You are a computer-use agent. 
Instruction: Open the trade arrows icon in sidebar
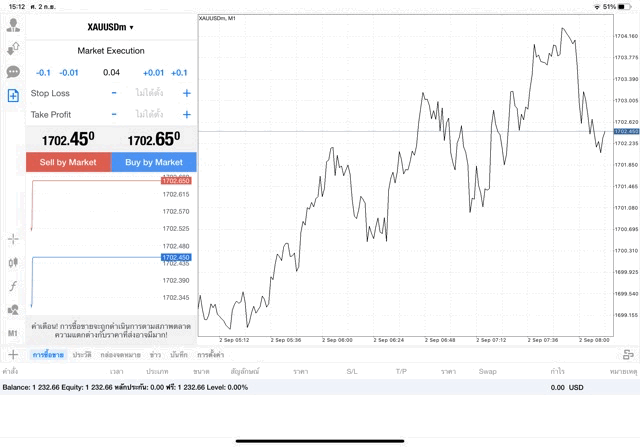(13, 48)
